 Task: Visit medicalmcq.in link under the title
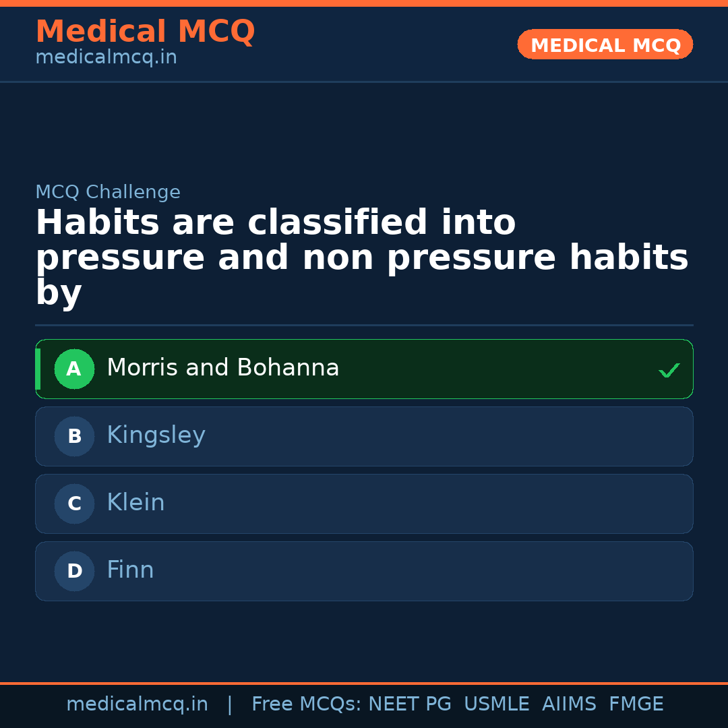[106, 57]
